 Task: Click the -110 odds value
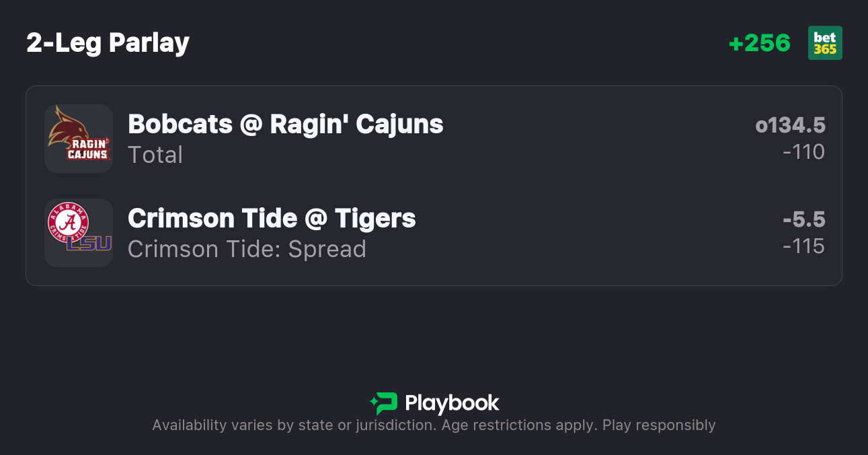pyautogui.click(x=803, y=152)
